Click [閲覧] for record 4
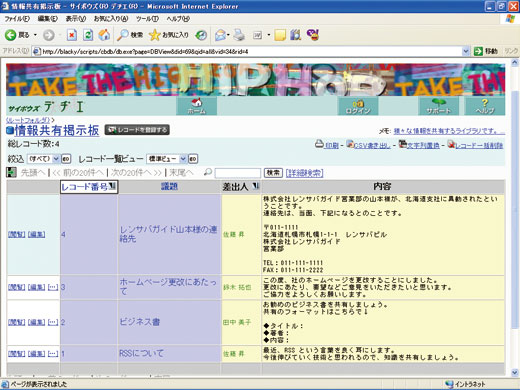The width and height of the screenshot is (520, 390). tap(16, 234)
